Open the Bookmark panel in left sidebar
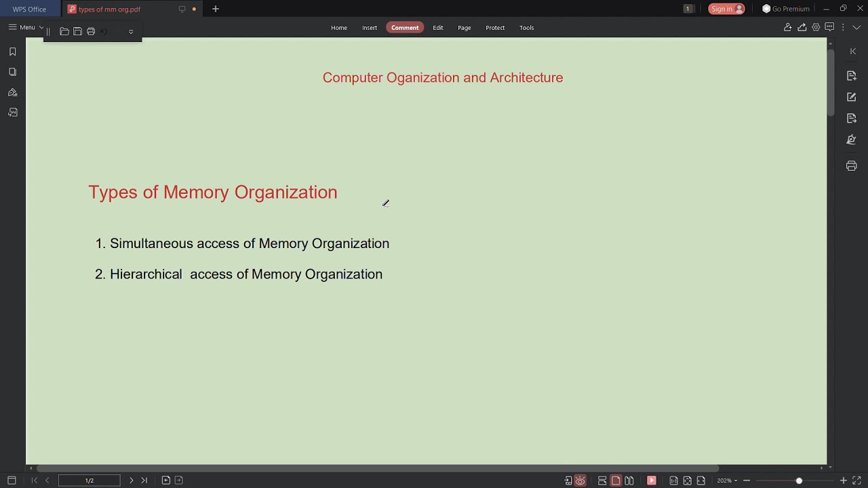The width and height of the screenshot is (868, 488). 12,52
